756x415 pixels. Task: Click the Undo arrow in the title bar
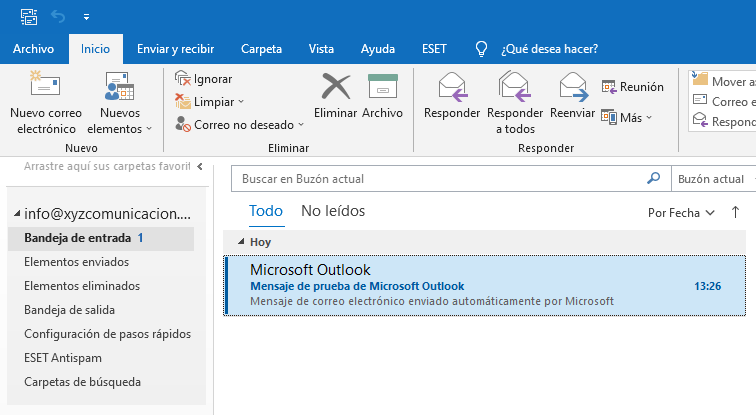[58, 17]
